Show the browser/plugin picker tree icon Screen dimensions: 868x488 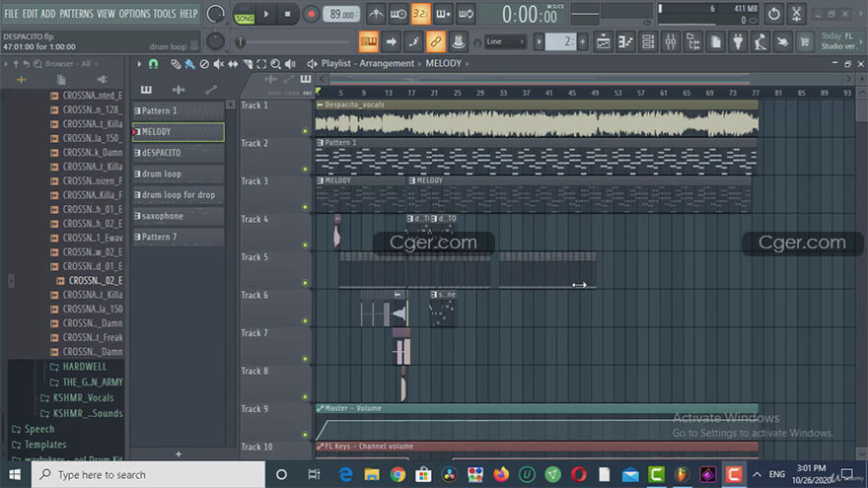pos(693,41)
